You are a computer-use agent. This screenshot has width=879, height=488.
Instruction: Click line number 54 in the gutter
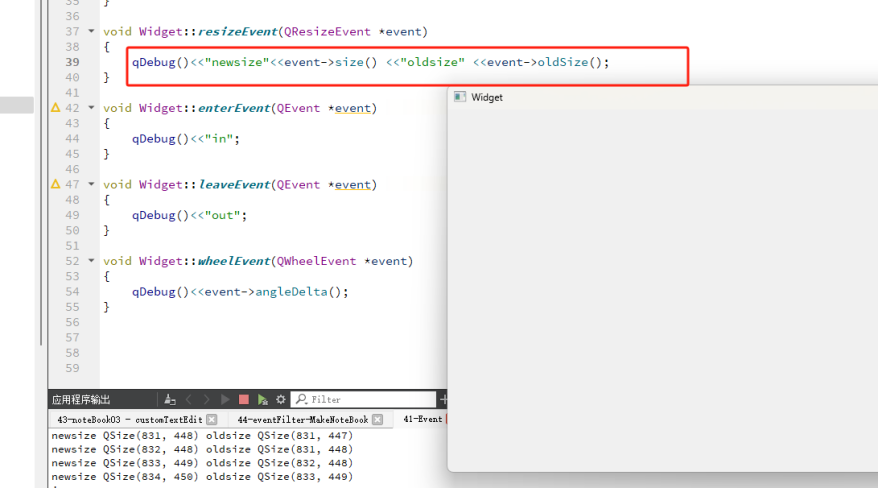coord(72,291)
